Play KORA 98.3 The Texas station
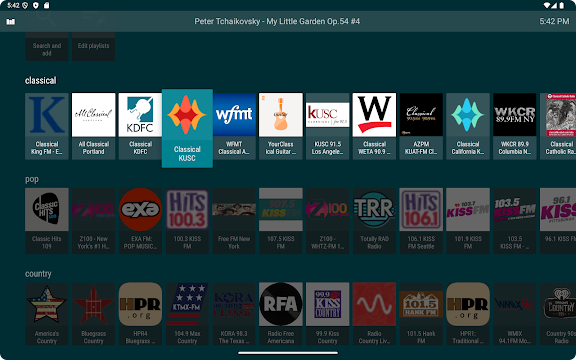576x360 pixels. pos(234,314)
